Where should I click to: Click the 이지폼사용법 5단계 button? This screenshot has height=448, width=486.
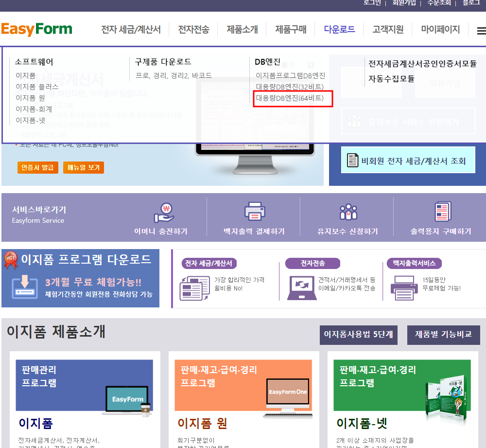point(359,335)
